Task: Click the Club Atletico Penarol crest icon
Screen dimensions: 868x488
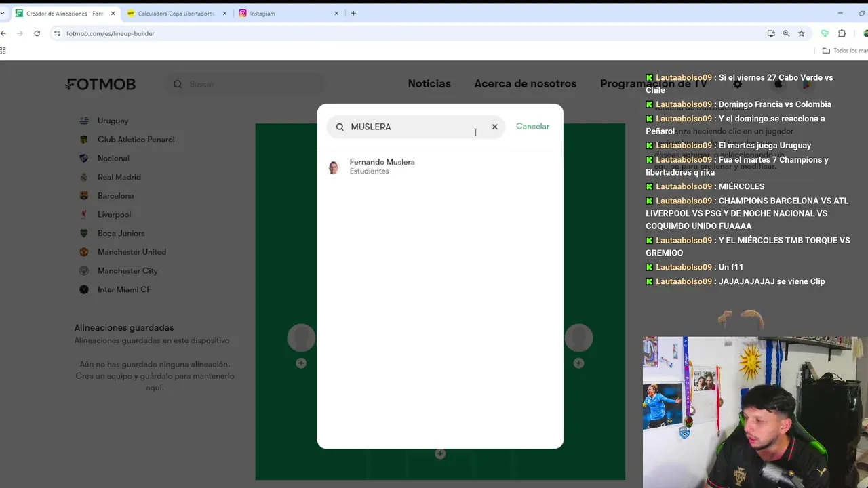Action: click(x=84, y=140)
